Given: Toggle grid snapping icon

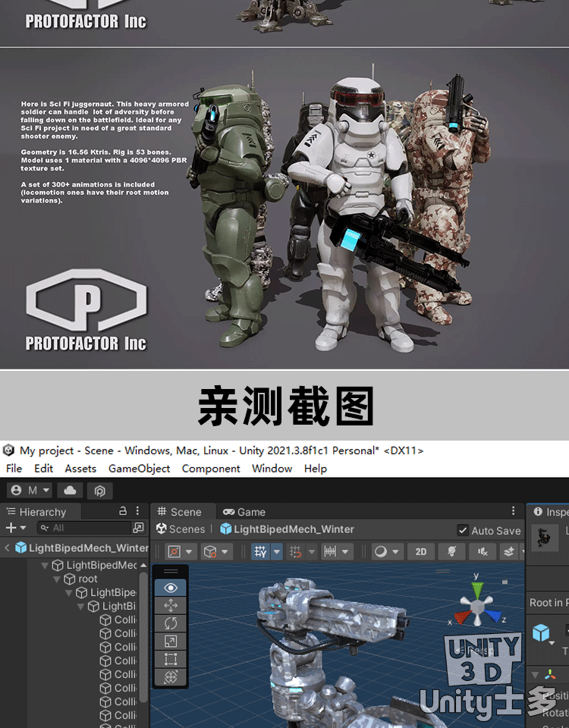Looking at the screenshot, I should point(296,551).
